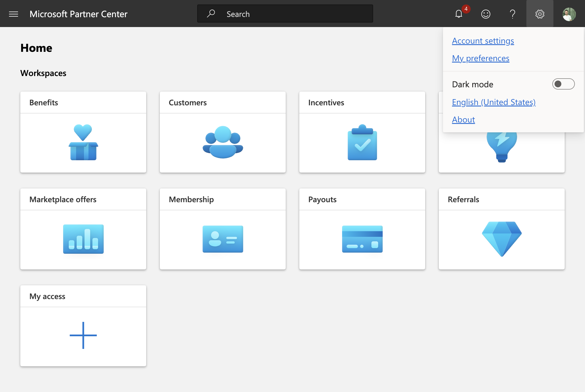Open the Marketplace offers chart icon
The image size is (585, 392).
pos(83,239)
